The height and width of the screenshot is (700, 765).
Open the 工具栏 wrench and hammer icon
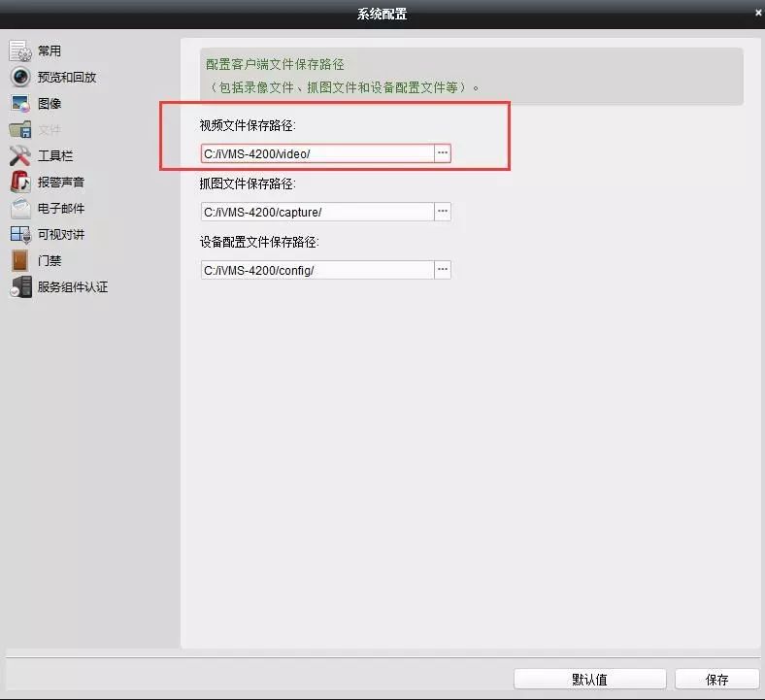(20, 155)
